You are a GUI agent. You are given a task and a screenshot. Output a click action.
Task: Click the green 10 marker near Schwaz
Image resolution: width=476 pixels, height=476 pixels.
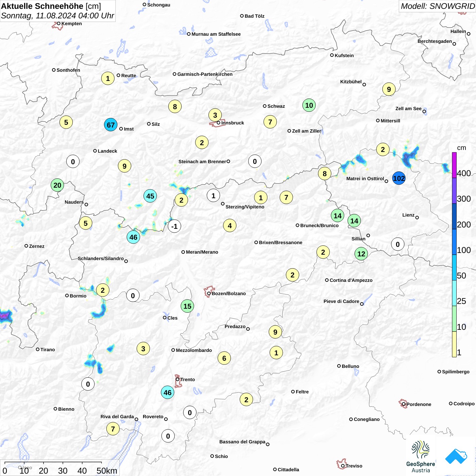(x=309, y=105)
